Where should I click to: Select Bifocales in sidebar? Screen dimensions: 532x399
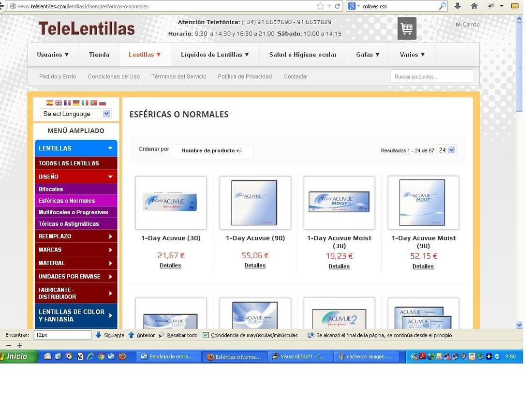coord(76,189)
